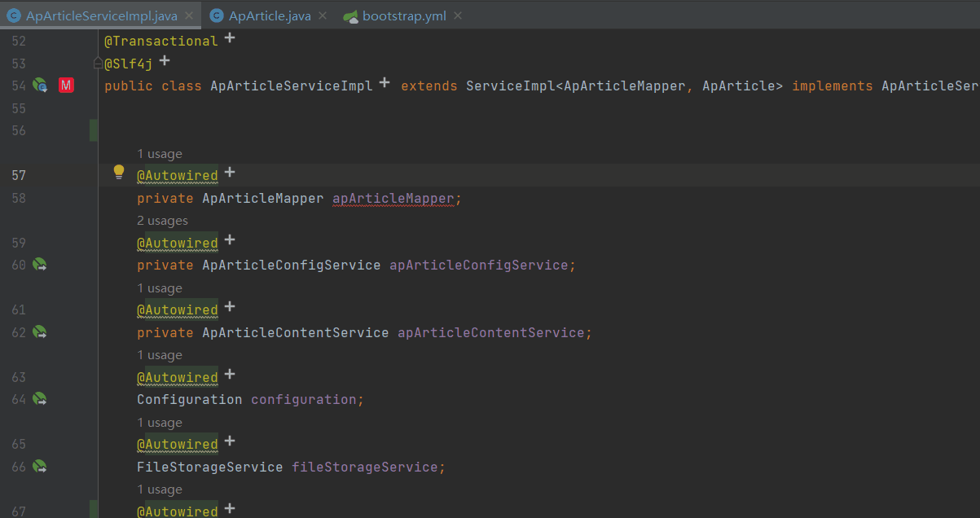Open the ApArticle.java tab
The height and width of the screenshot is (518, 980).
click(270, 15)
